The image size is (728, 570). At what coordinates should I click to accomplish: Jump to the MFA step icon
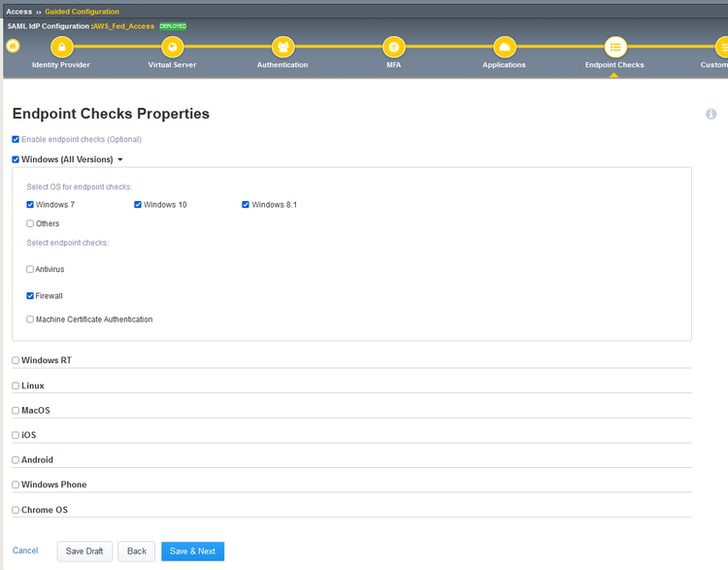[393, 47]
